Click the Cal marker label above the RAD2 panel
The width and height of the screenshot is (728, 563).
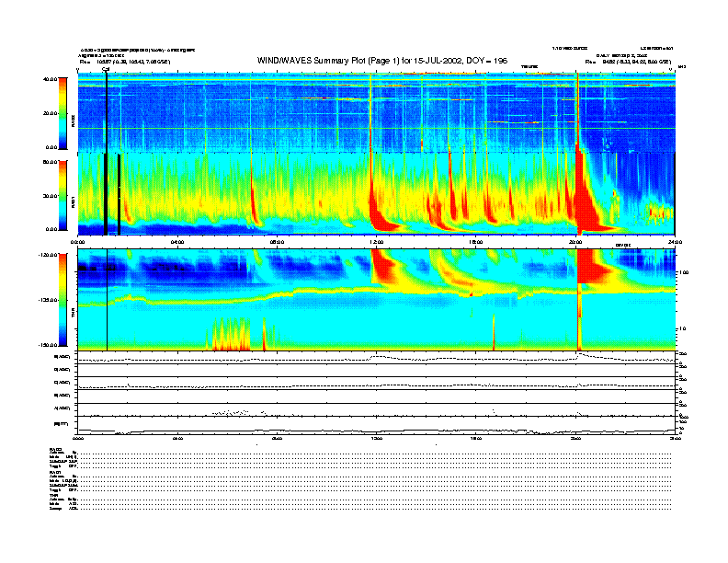(x=106, y=70)
